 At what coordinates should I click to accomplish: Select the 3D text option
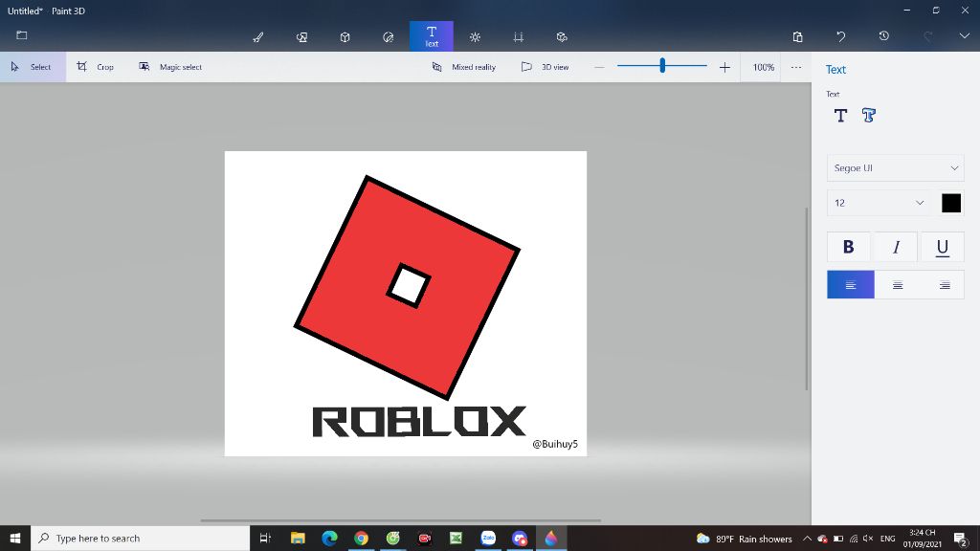pyautogui.click(x=869, y=115)
